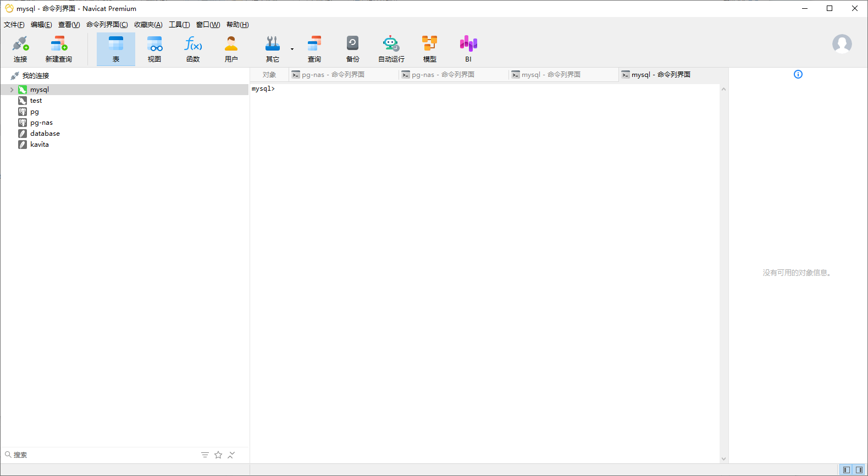Screen dimensions: 868x476
Task: Toggle favorites star filter in sidebar
Action: (218, 455)
